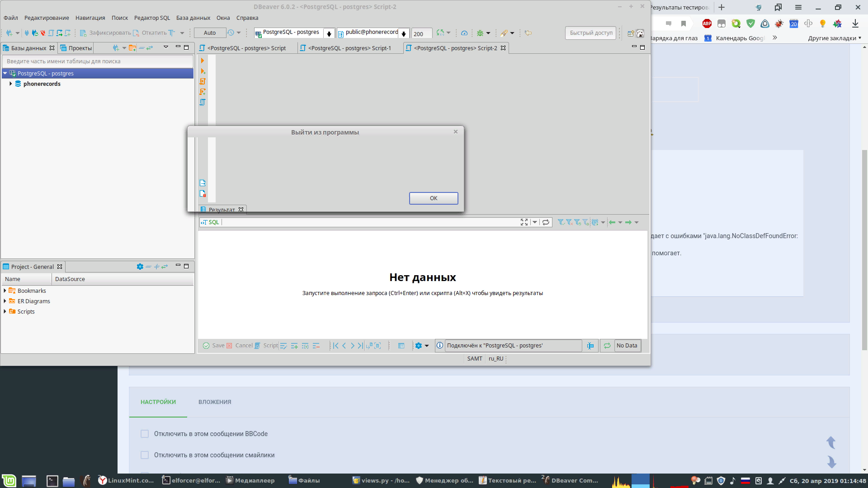
Task: Click the 'Вложения' section label on the webpage
Action: (x=215, y=402)
